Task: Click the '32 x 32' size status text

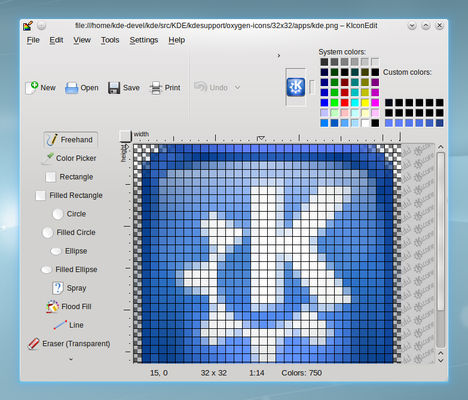Action: [214, 373]
